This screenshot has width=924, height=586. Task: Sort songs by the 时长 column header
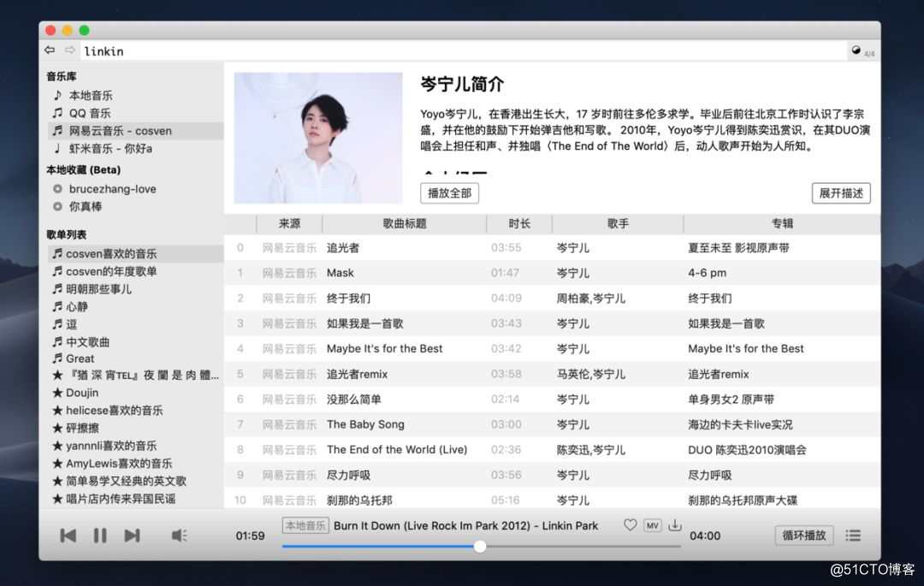518,223
